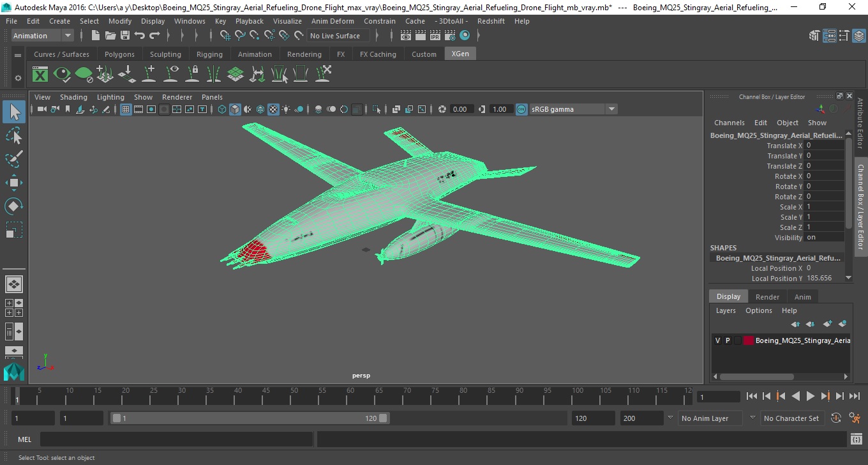Open the Animation menu set dropdown

pos(43,36)
